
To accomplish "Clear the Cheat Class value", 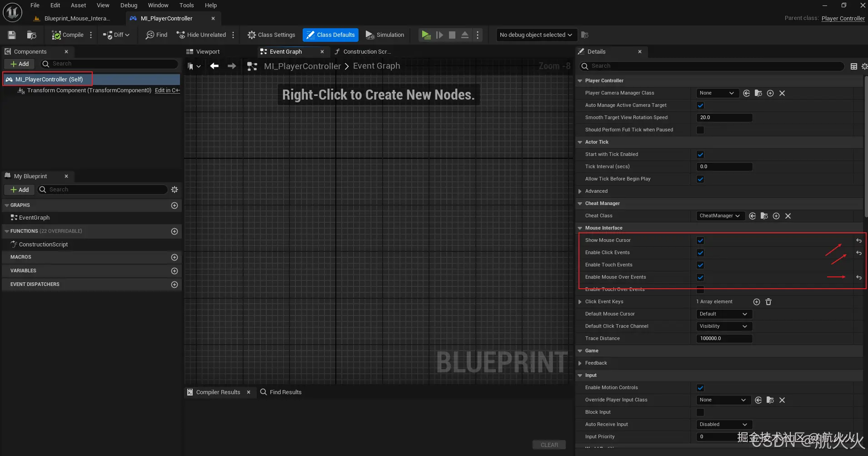I will 788,216.
